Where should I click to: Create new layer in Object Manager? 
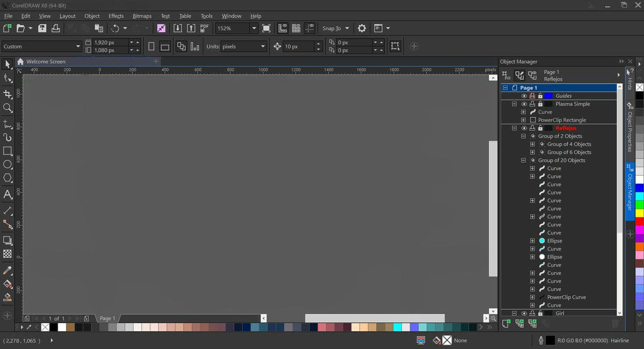tap(506, 323)
